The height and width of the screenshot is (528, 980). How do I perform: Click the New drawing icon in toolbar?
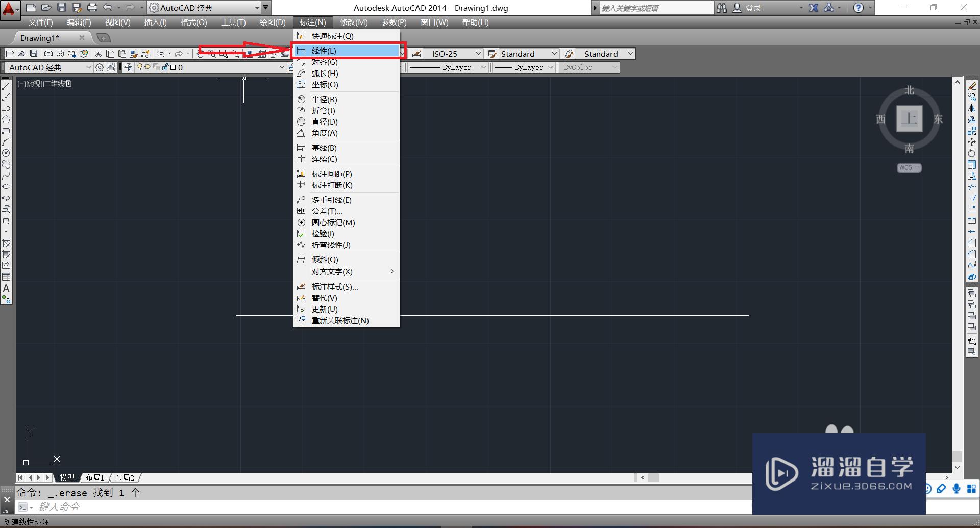coord(10,54)
